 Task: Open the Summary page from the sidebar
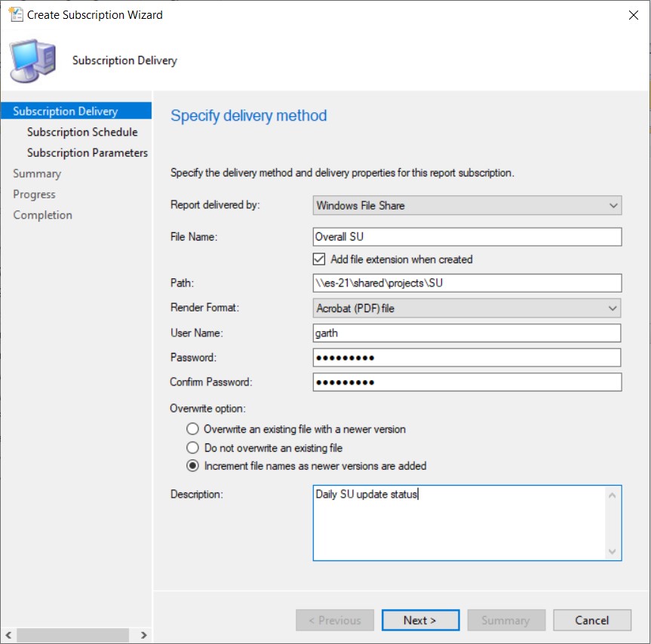click(37, 173)
